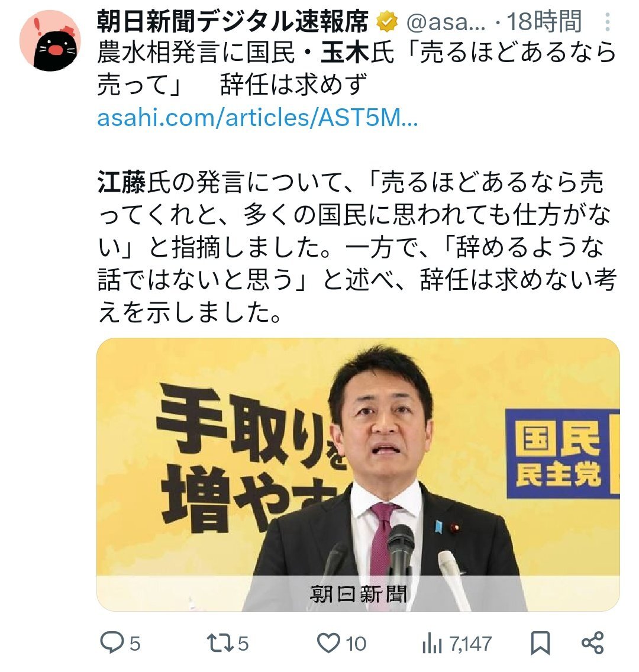Open the asahi.com/articles link

[257, 118]
